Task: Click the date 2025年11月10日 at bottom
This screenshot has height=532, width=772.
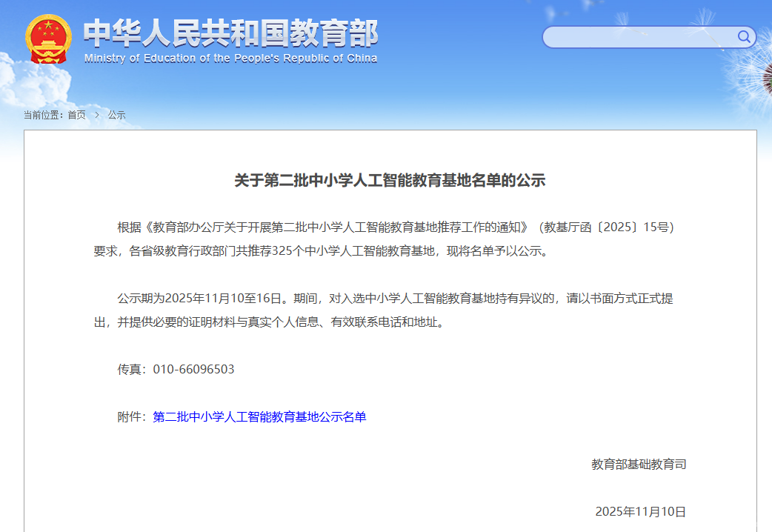Action: pos(640,512)
